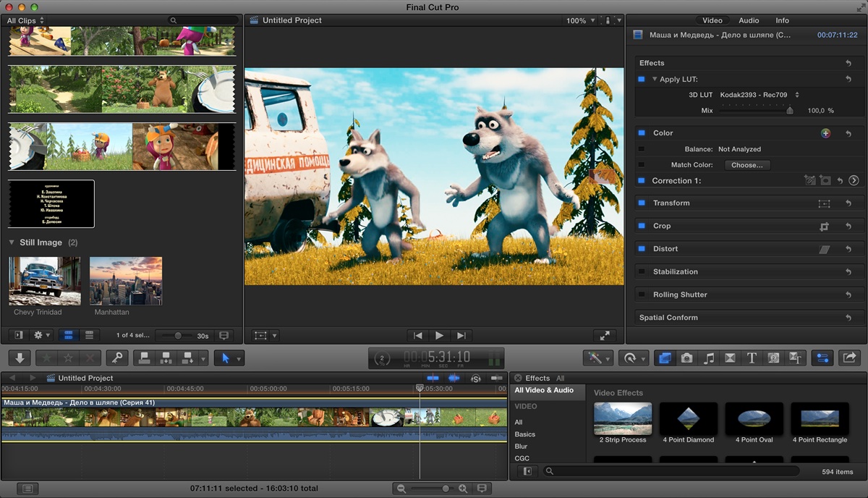868x498 pixels.
Task: Enable the Stabilization checkbox
Action: click(641, 272)
